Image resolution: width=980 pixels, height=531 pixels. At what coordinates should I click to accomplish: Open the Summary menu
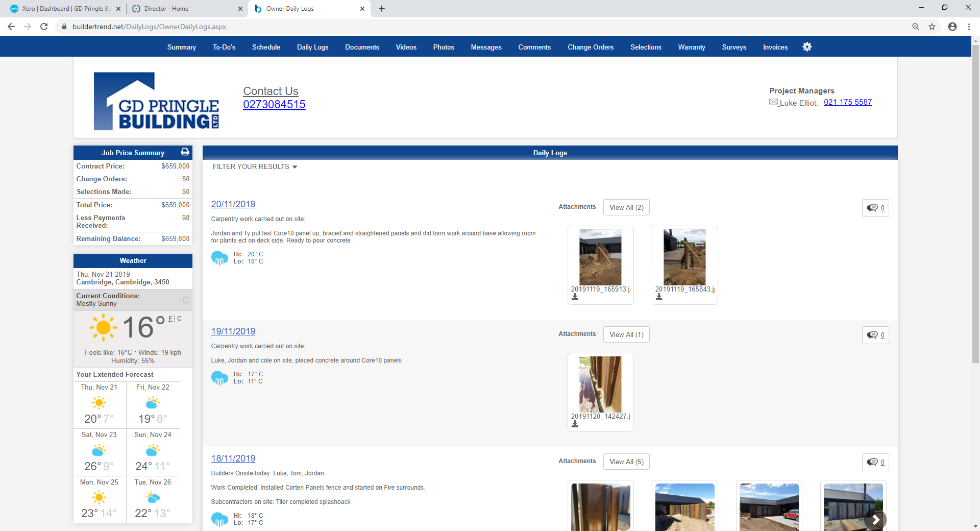[182, 47]
